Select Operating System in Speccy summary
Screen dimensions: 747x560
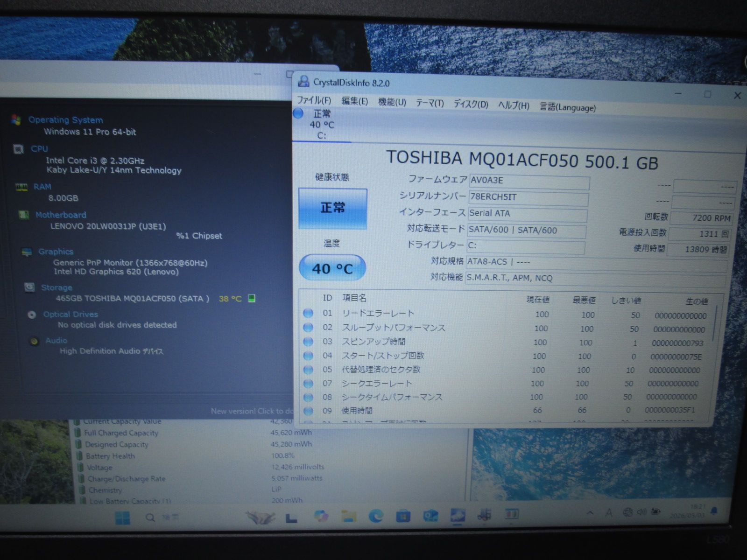click(65, 120)
